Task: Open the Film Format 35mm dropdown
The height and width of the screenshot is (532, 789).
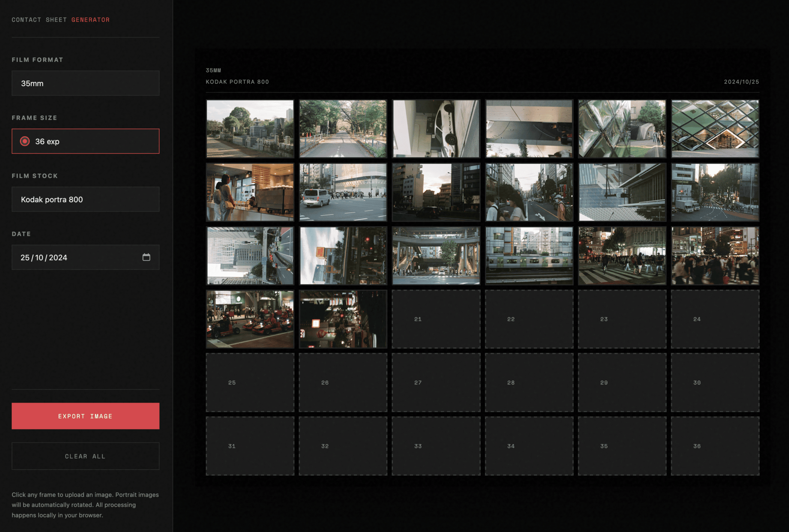Action: [x=85, y=83]
